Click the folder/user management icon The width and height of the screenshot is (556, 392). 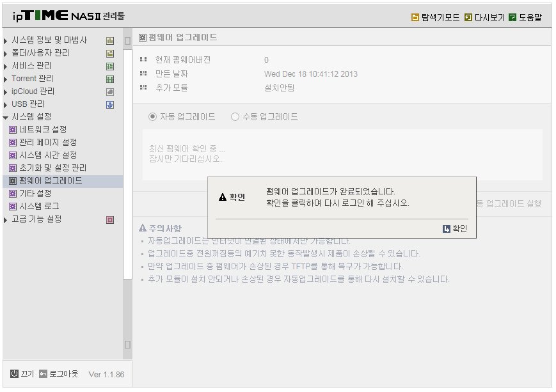tap(110, 54)
